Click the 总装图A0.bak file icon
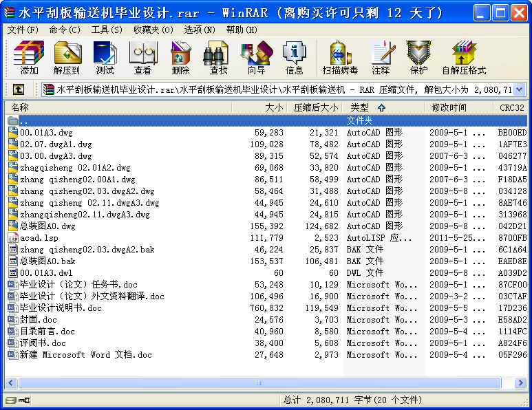The image size is (532, 410). click(x=13, y=261)
